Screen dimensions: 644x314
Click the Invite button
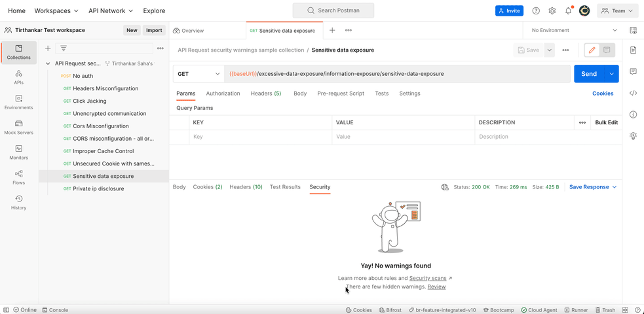pos(509,10)
